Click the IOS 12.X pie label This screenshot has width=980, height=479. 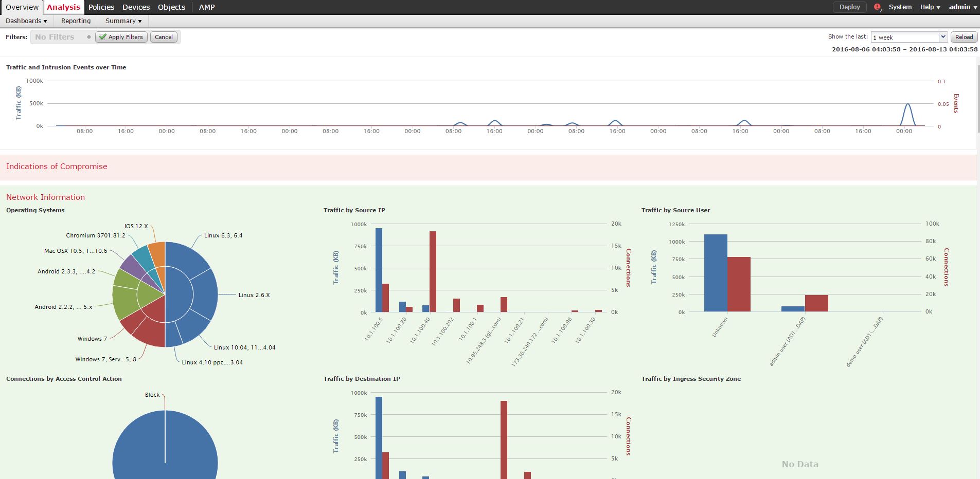pos(136,226)
